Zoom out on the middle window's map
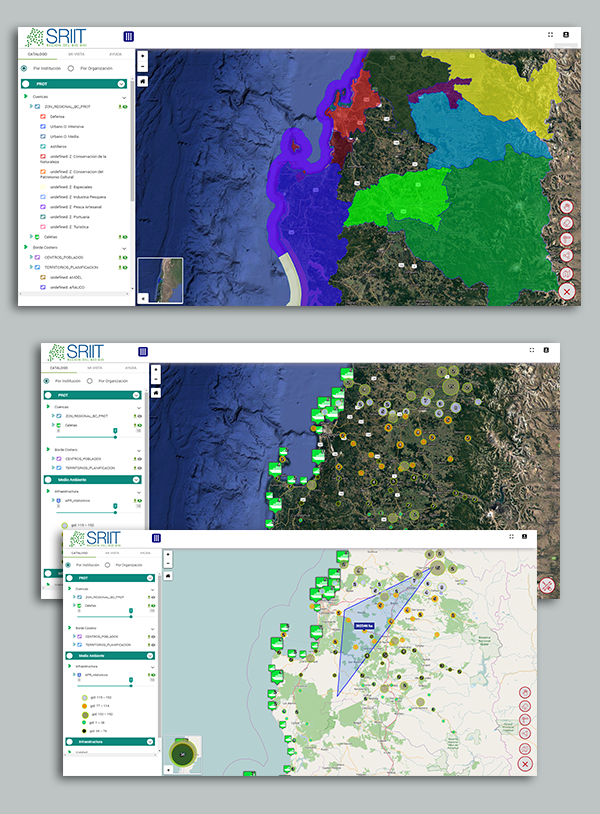Image resolution: width=600 pixels, height=814 pixels. click(x=156, y=379)
